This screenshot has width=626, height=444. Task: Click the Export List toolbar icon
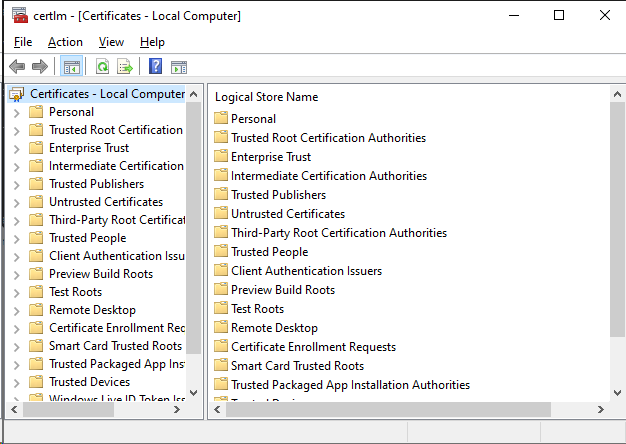[x=125, y=67]
